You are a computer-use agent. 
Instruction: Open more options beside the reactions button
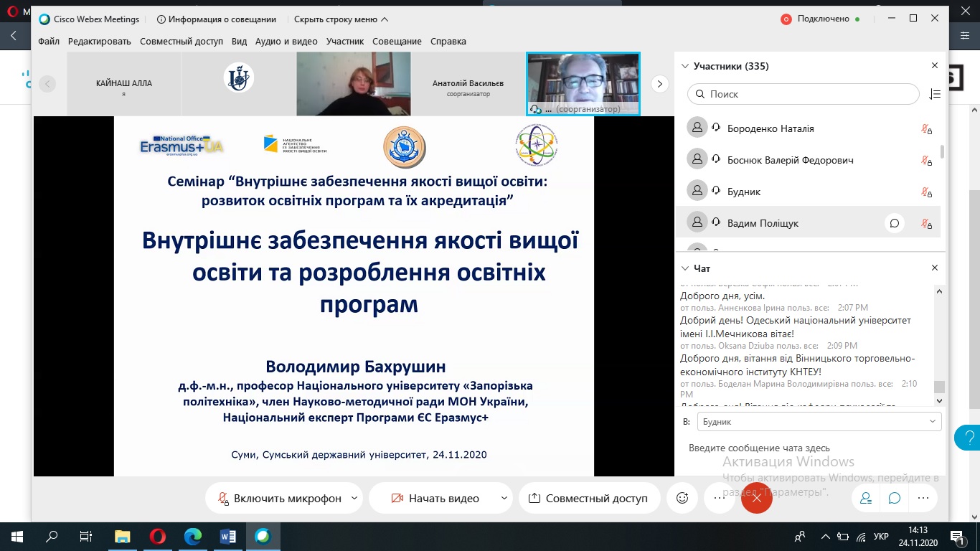(719, 498)
